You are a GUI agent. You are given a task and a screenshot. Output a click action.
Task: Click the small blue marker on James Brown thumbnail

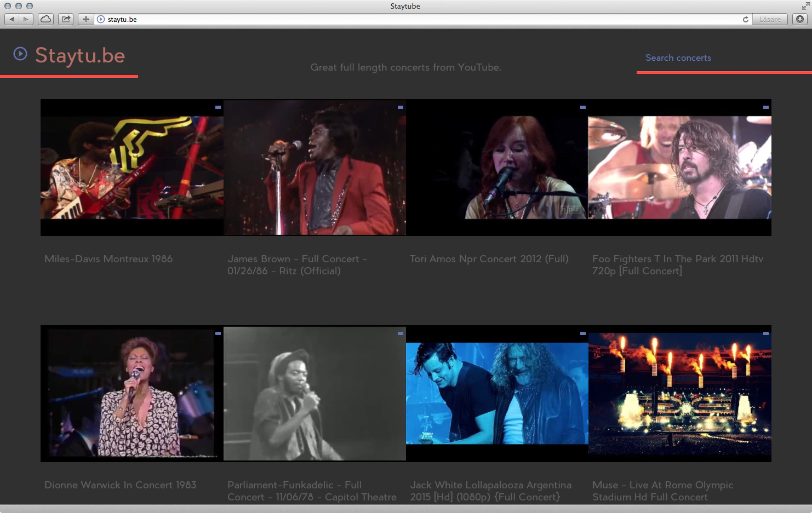pos(401,107)
